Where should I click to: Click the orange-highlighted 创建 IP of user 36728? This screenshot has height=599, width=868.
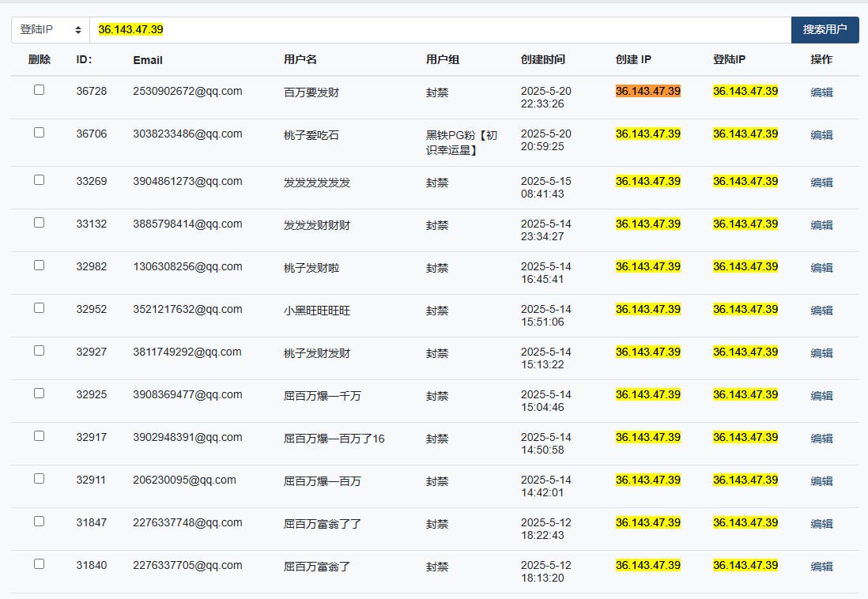coord(647,91)
